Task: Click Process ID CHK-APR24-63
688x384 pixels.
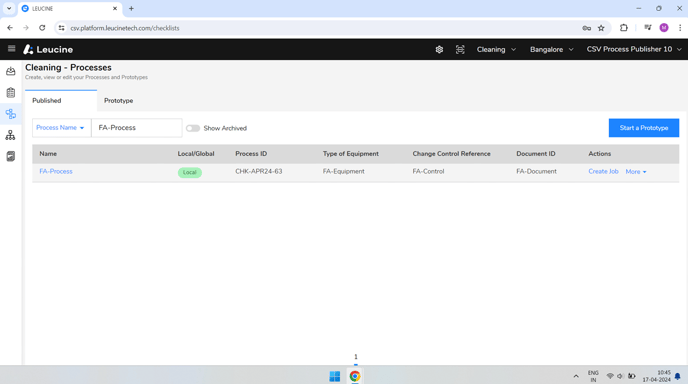Action: pyautogui.click(x=259, y=171)
